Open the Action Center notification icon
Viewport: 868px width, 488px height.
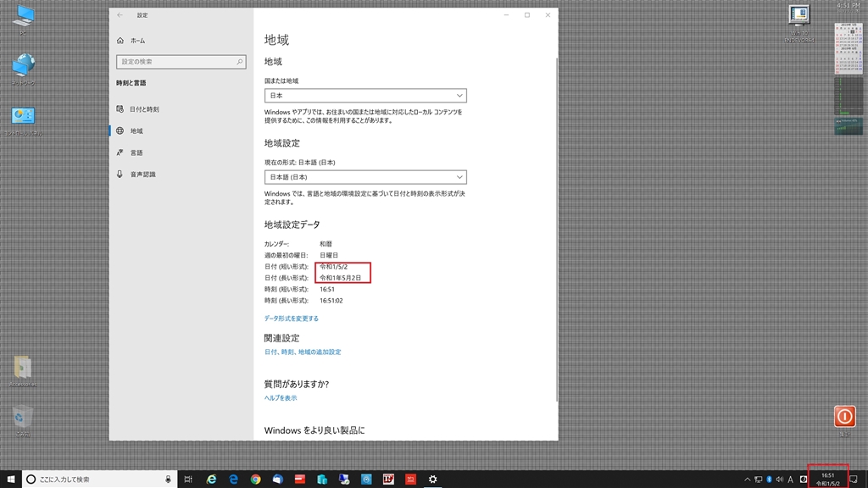(x=854, y=480)
